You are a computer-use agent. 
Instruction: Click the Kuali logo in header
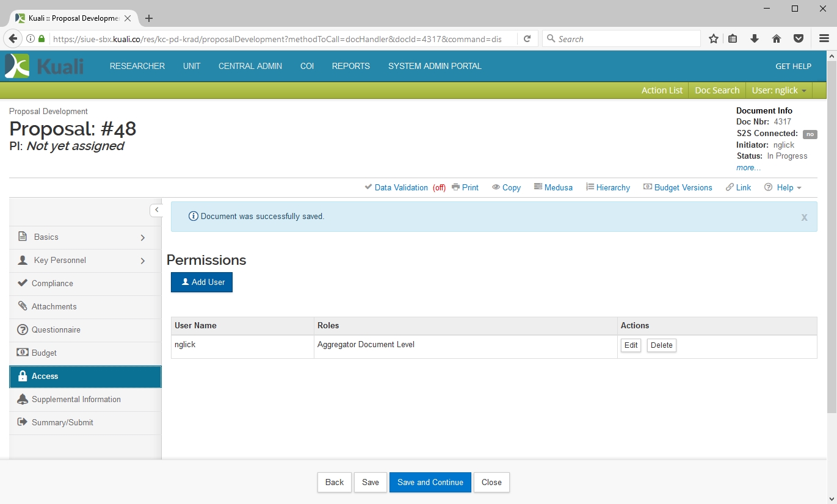tap(44, 66)
